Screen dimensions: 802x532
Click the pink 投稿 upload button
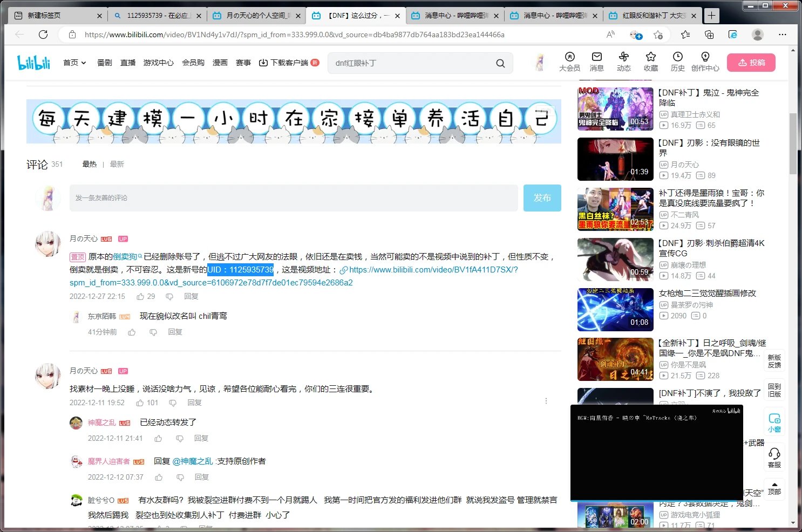click(751, 63)
